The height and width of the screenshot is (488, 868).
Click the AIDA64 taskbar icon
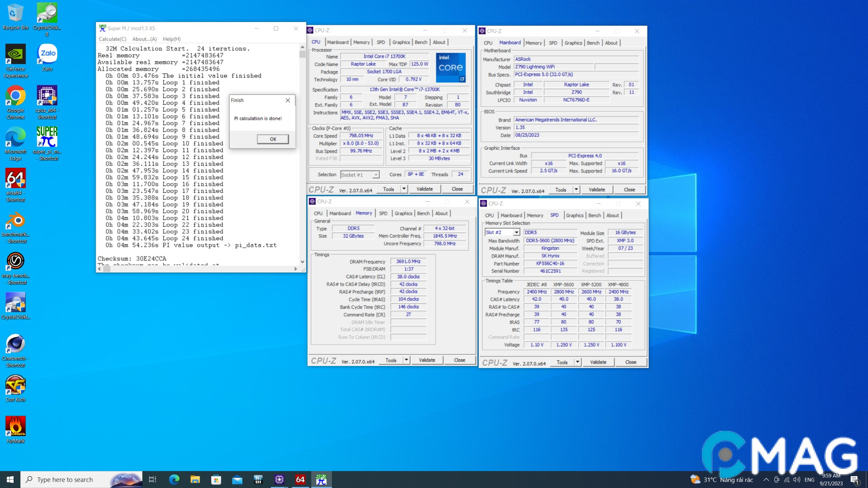point(300,480)
